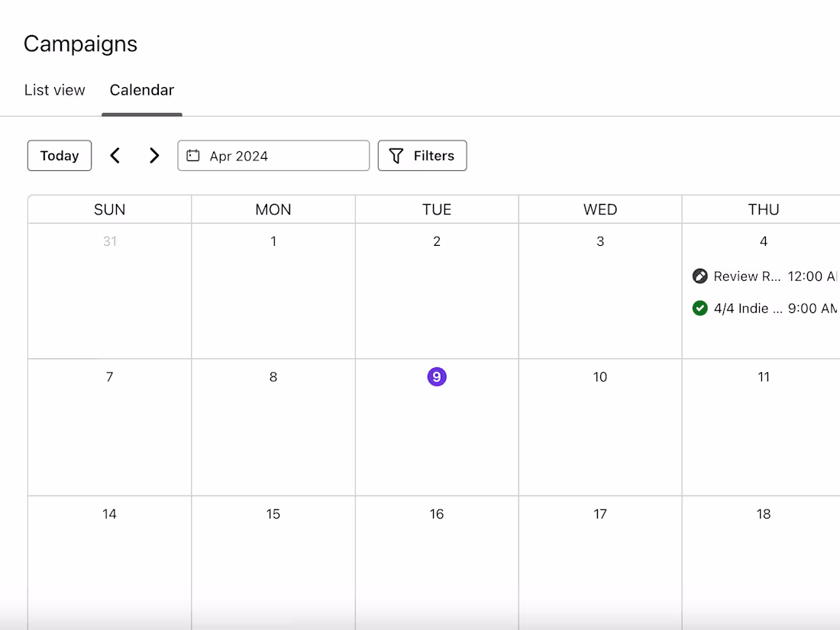This screenshot has height=630, width=840.
Task: Click the calendar icon in date field
Action: (193, 156)
